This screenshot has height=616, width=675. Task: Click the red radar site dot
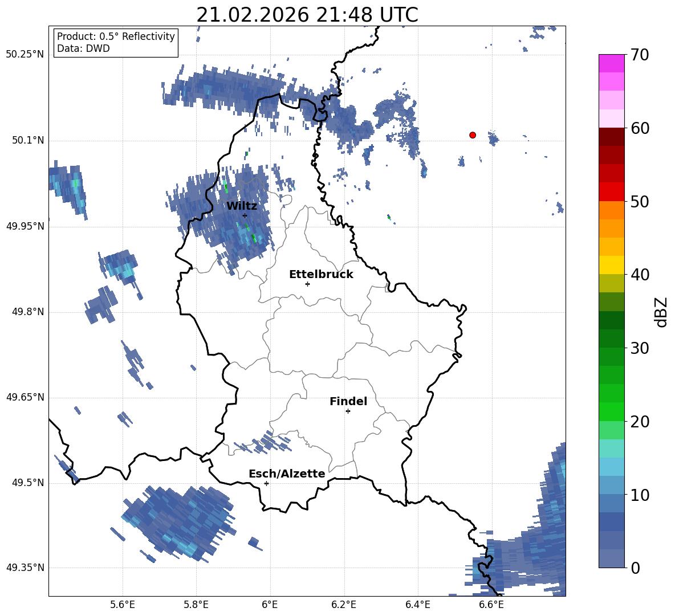coord(473,135)
